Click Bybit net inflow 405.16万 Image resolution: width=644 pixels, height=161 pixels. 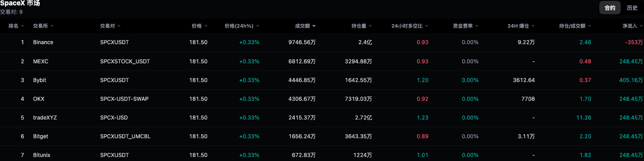click(x=631, y=80)
